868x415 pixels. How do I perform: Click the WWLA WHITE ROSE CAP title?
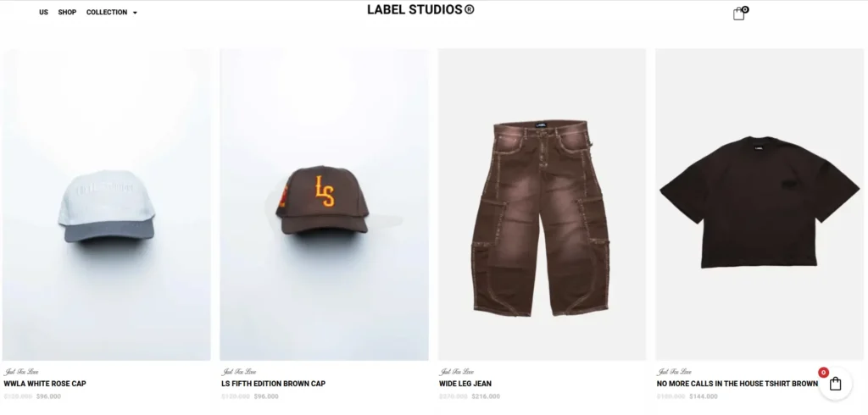(x=45, y=384)
